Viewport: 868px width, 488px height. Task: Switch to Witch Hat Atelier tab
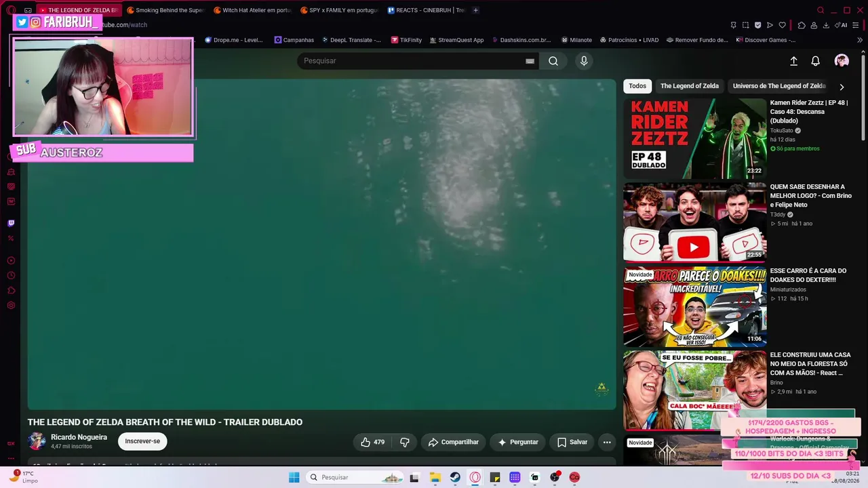click(x=252, y=10)
